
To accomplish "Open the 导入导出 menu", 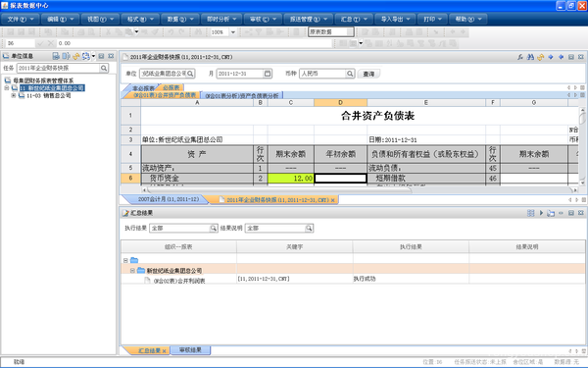I will (395, 19).
